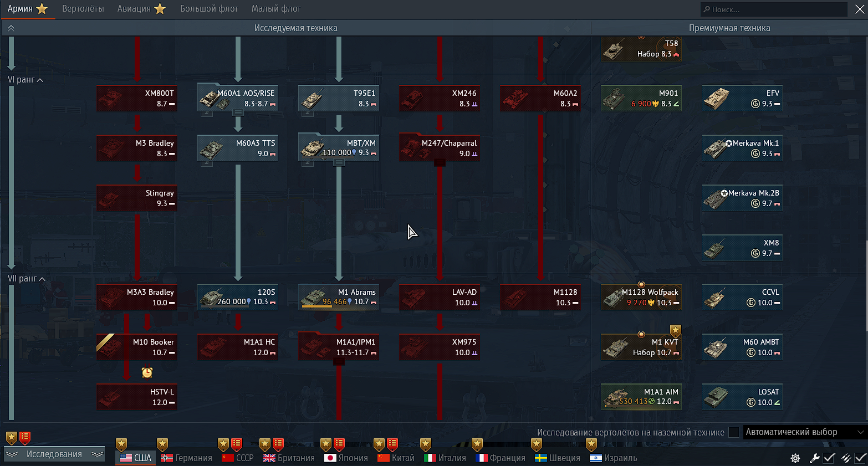Select the M60A2 tank

coord(540,98)
